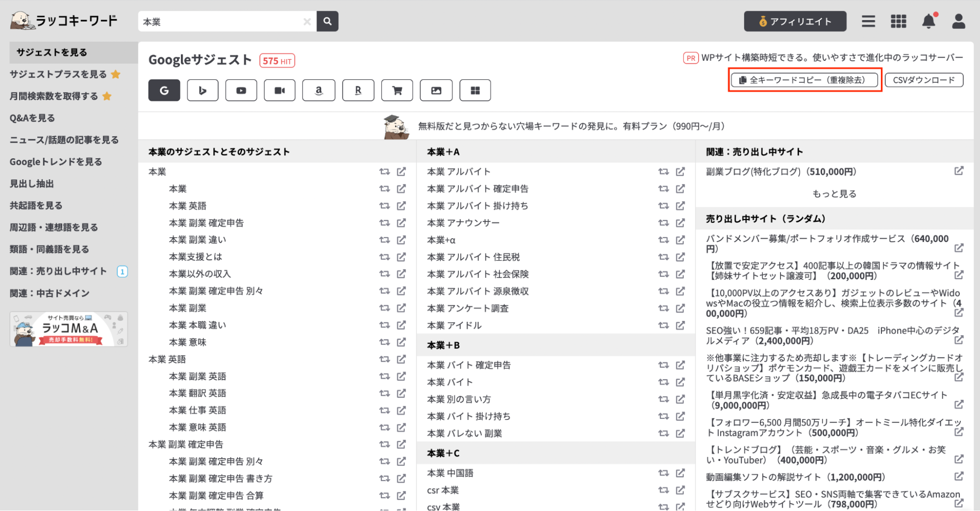Re-search suggestions for 本業 本職 違い
This screenshot has height=511, width=980.
coord(384,325)
